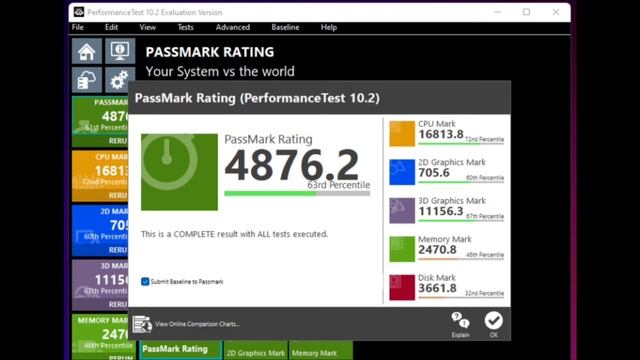This screenshot has height=360, width=640.
Task: Click the Explain question icon
Action: click(460, 324)
